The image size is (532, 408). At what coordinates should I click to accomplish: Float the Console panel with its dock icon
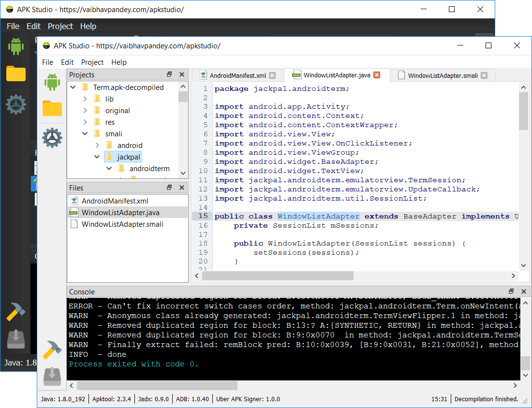tap(511, 291)
